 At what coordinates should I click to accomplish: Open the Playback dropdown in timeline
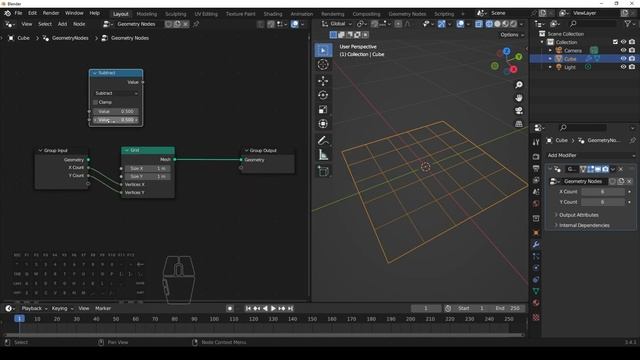(34, 309)
